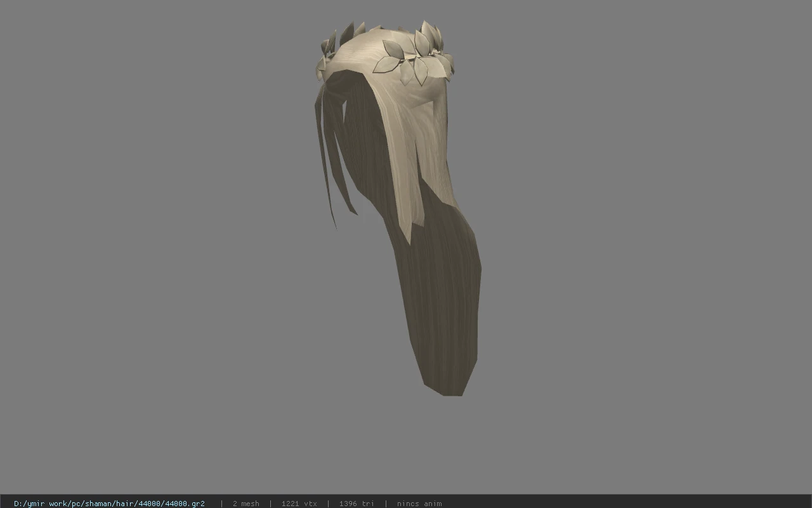Click the 'nincs anim' status entry
The image size is (812, 508).
[419, 504]
